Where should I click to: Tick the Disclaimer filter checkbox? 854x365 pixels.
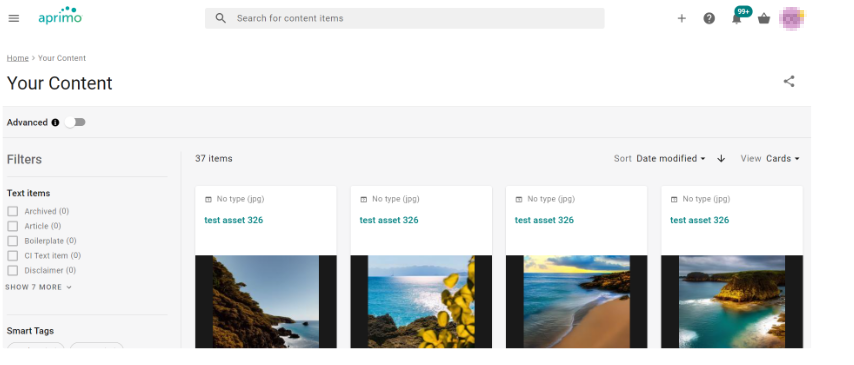[13, 270]
